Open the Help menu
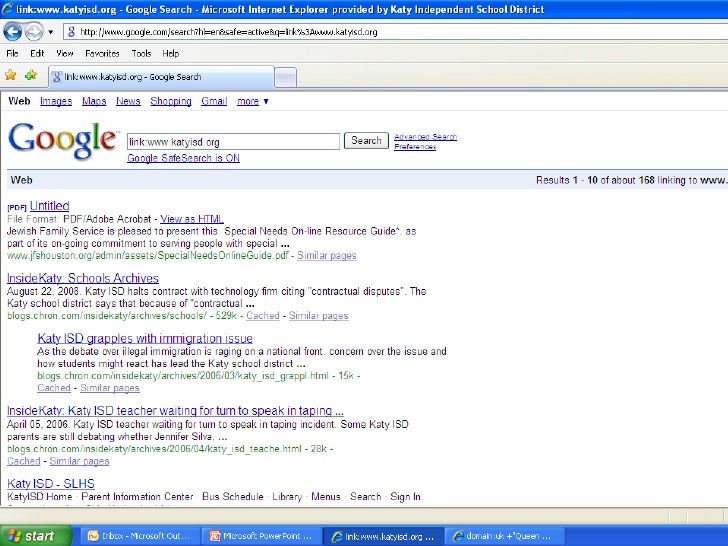Screen dimensions: 728x546 click(x=170, y=53)
